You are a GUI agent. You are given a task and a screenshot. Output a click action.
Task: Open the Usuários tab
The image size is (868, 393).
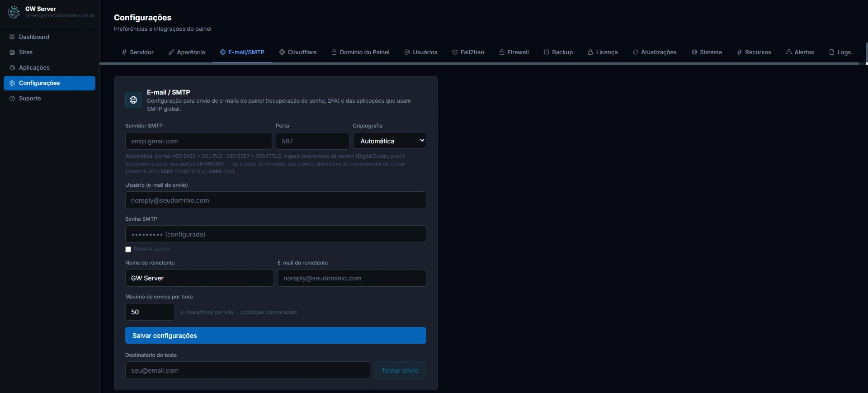tap(421, 52)
